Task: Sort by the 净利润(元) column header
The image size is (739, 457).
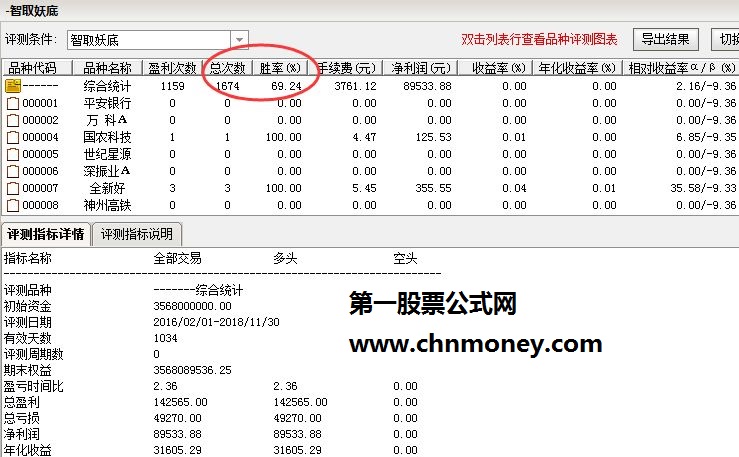Action: (x=420, y=68)
